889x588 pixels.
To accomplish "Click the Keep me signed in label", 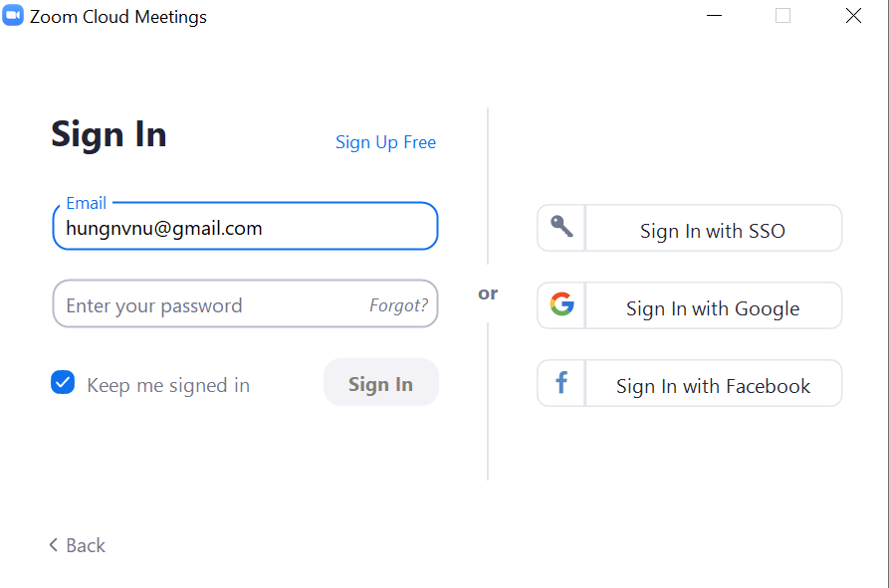I will click(168, 386).
